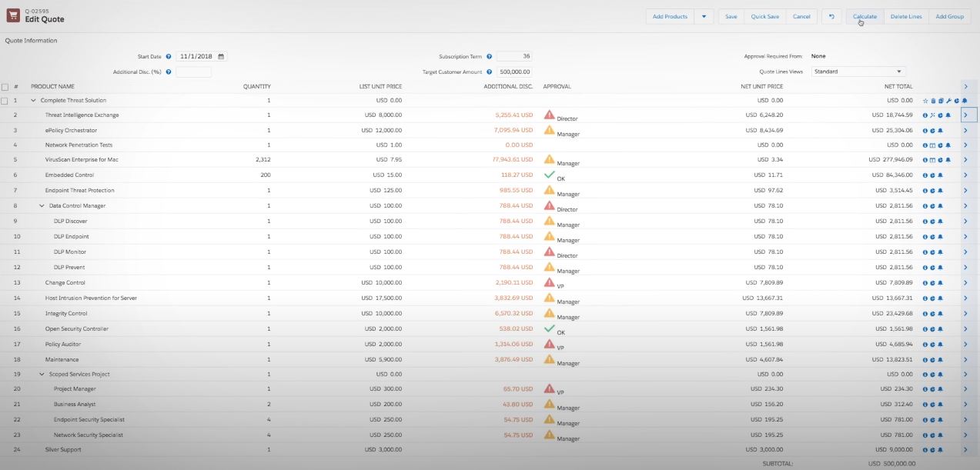Favorite the Complete Threat Solution line with star

(925, 101)
